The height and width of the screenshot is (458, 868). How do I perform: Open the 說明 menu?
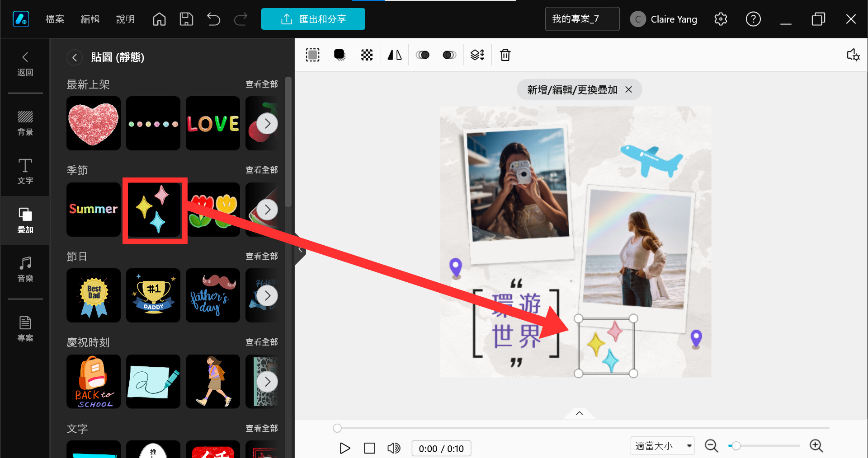[125, 19]
